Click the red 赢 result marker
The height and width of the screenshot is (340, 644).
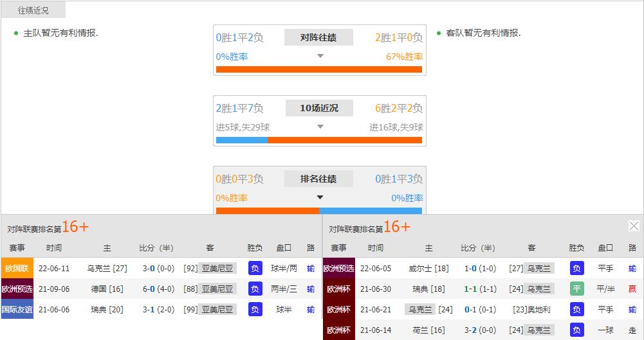(632, 289)
